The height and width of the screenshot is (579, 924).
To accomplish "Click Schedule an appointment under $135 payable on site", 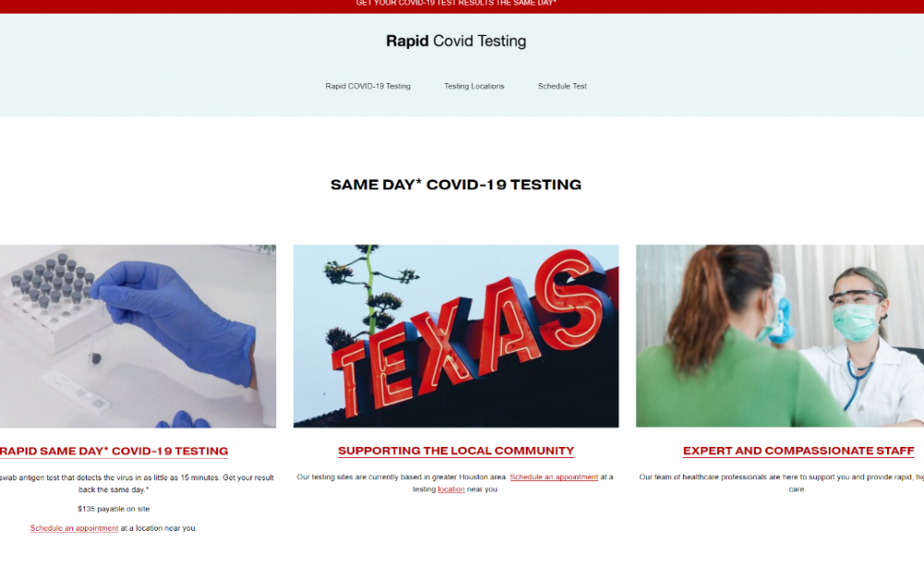I will [74, 528].
